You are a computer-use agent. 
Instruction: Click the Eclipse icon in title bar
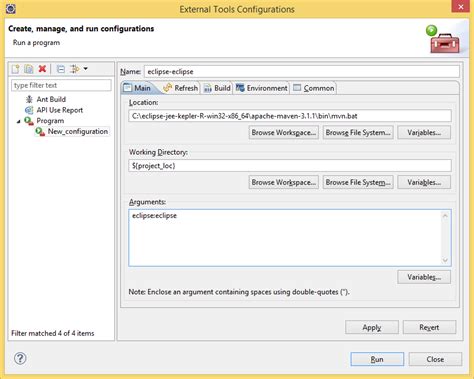click(11, 8)
